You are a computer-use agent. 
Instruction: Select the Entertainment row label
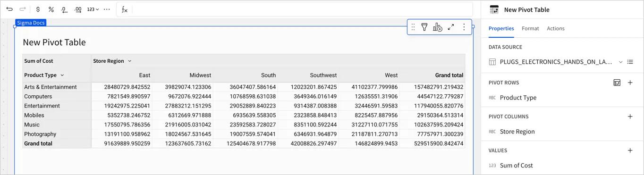coord(57,106)
